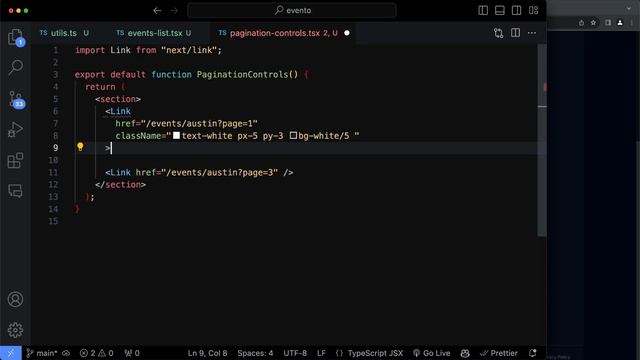640x360 pixels.
Task: Open the Explorer view in activity bar
Action: tap(16, 38)
